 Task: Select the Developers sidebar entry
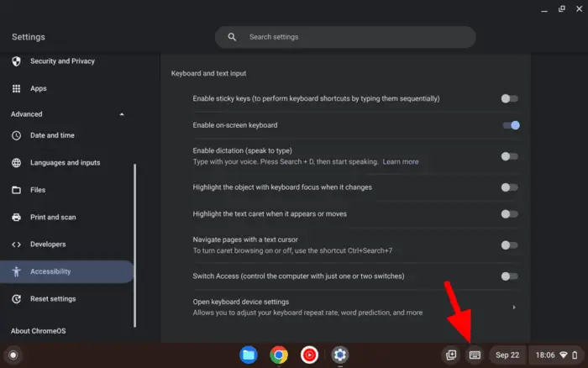click(48, 244)
